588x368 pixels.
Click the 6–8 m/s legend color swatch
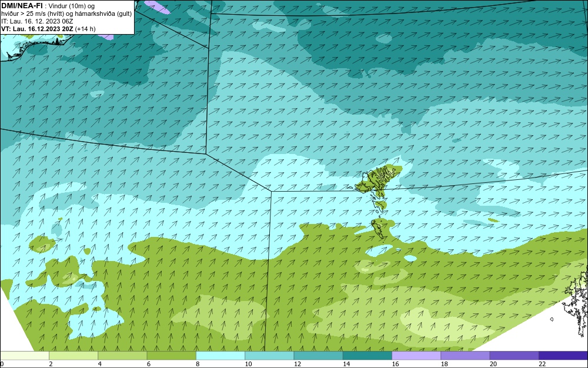click(x=171, y=355)
